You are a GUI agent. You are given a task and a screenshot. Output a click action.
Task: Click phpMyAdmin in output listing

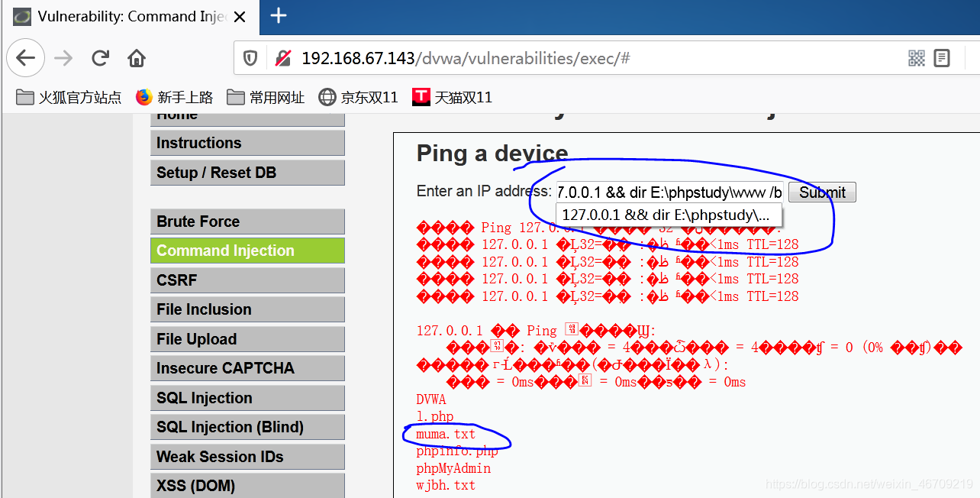(x=453, y=468)
